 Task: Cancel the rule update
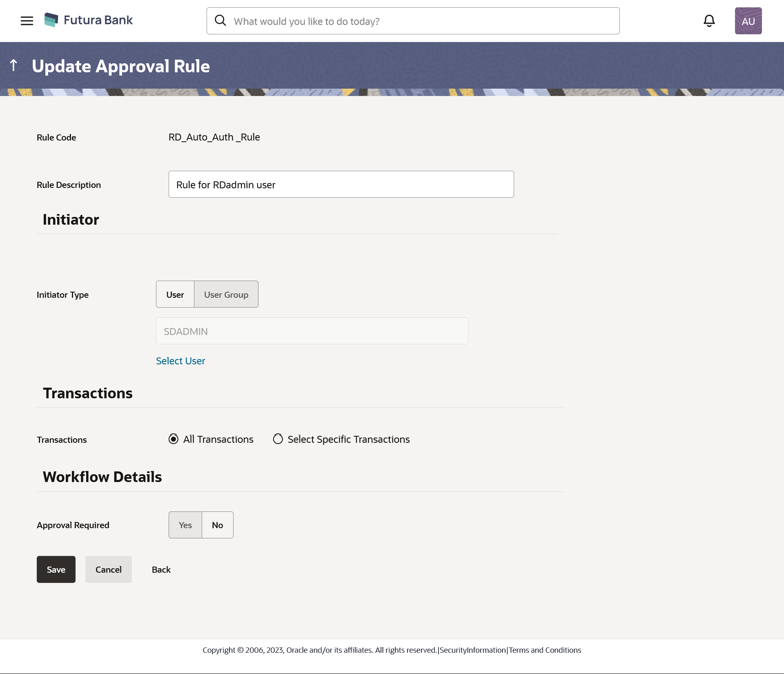click(x=108, y=570)
